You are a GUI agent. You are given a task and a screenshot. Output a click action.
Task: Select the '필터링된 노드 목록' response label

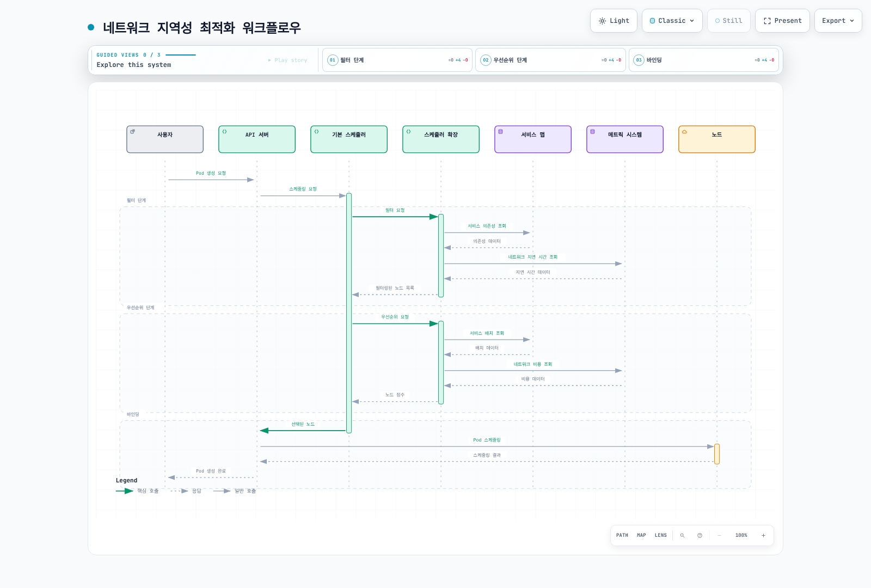point(395,288)
